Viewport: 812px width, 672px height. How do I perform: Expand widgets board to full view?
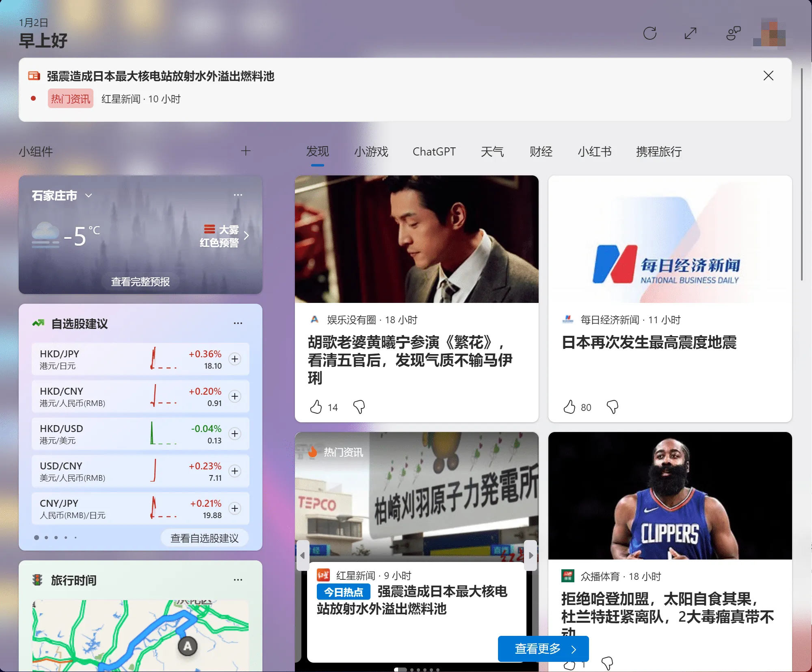(690, 33)
